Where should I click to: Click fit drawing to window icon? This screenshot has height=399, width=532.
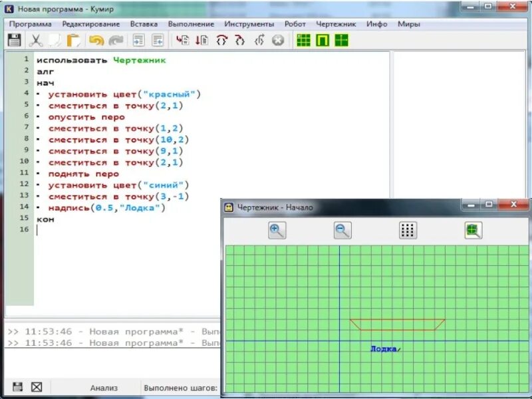pyautogui.click(x=473, y=230)
